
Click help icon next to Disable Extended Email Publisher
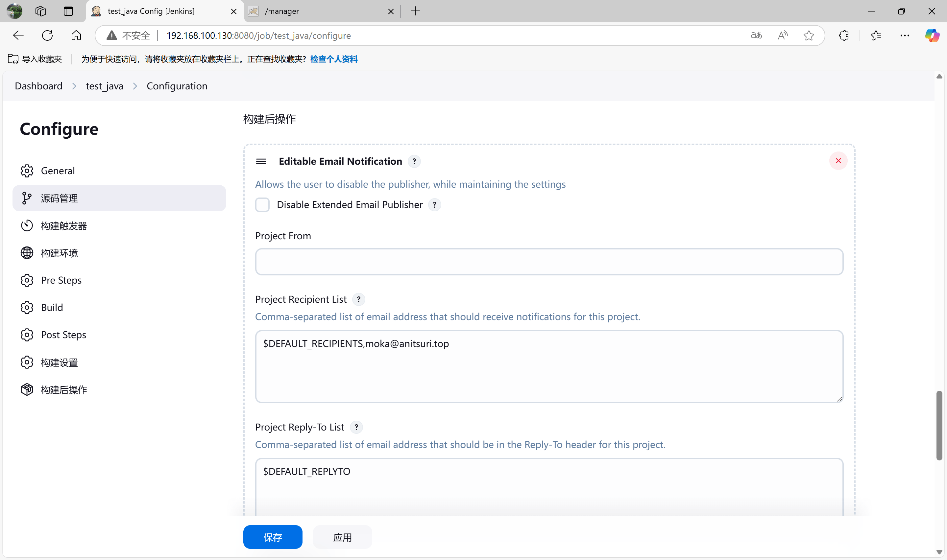[x=434, y=205]
